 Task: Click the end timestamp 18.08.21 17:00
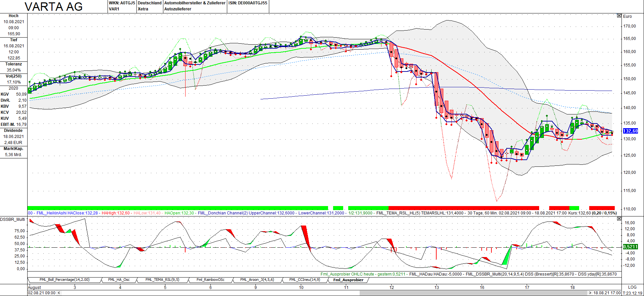[x=607, y=293]
